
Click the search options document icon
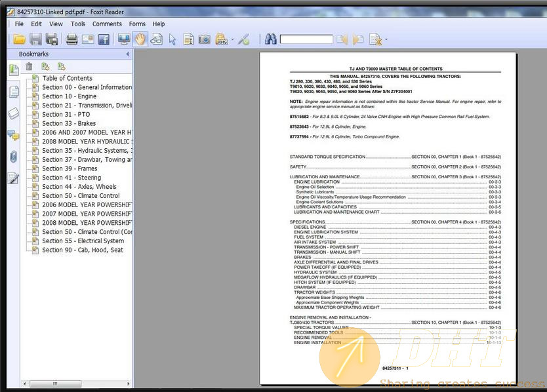click(x=375, y=39)
